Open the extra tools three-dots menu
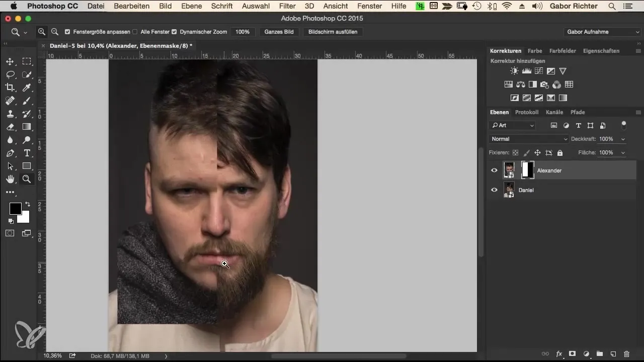Screen dimensions: 644x362 coord(10,192)
